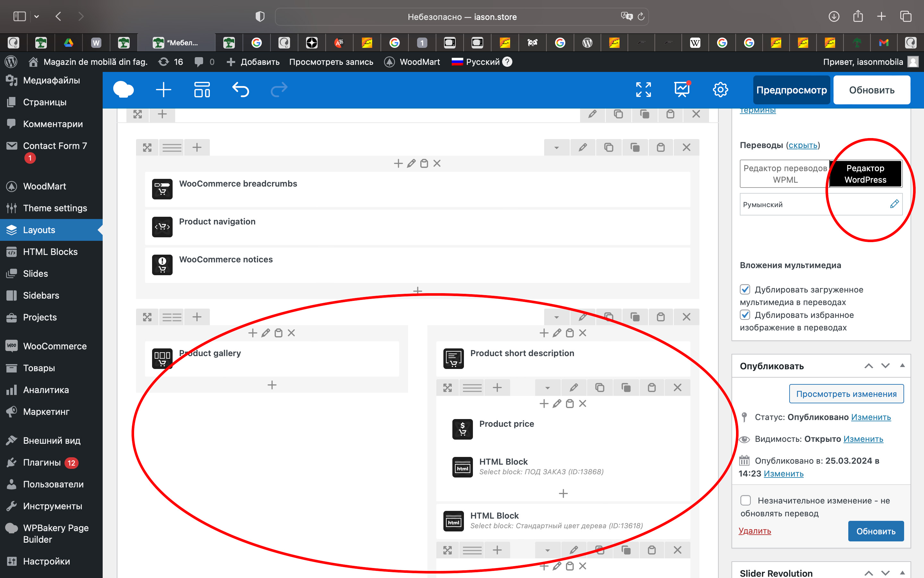Screen dimensions: 924x578
Task: Redo action with the redo arrow
Action: point(279,90)
